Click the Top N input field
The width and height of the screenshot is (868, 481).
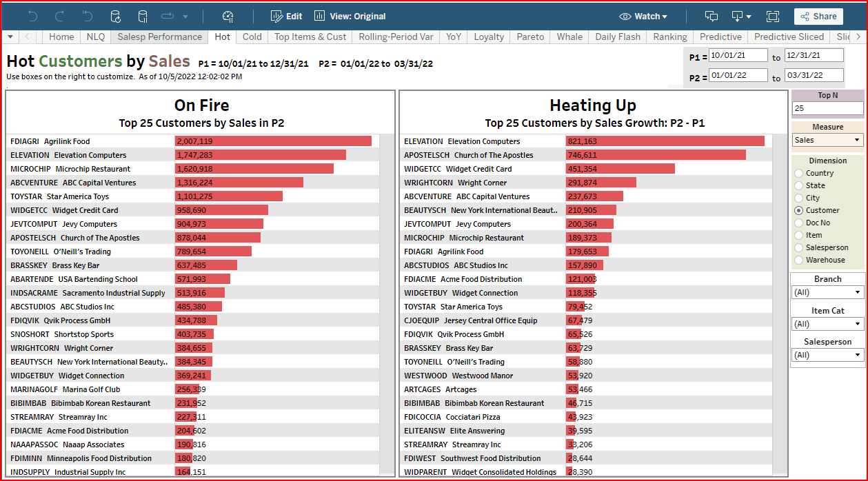coord(827,109)
